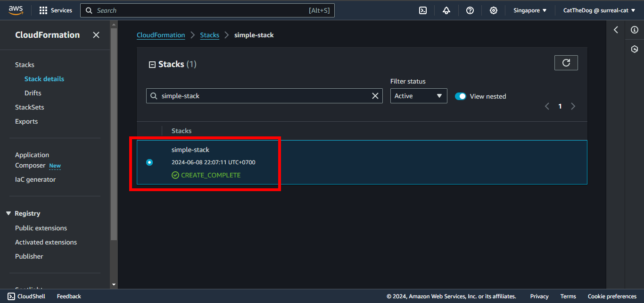Viewport: 644px width, 303px height.
Task: Click the CloudFormation breadcrumb link
Action: [x=161, y=35]
